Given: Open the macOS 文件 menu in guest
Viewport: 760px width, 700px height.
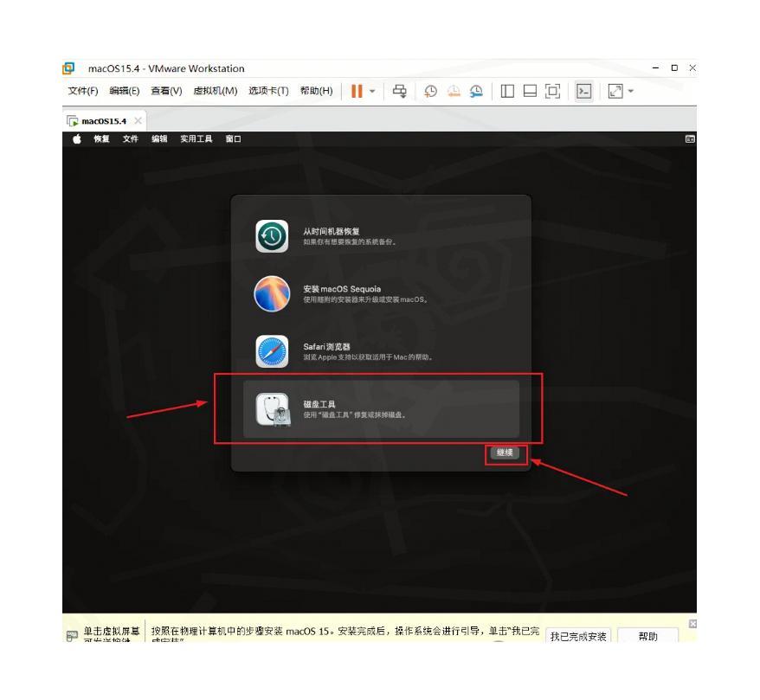Looking at the screenshot, I should coord(131,139).
